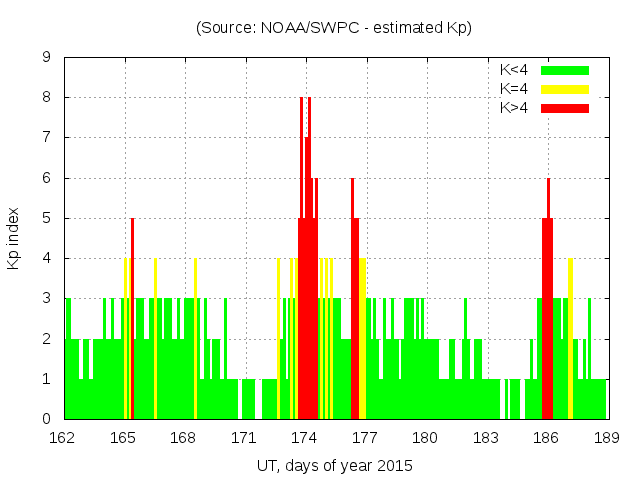Click the 5 tick label on y-axis
Image resolution: width=640 pixels, height=480 pixels.
pyautogui.click(x=47, y=218)
